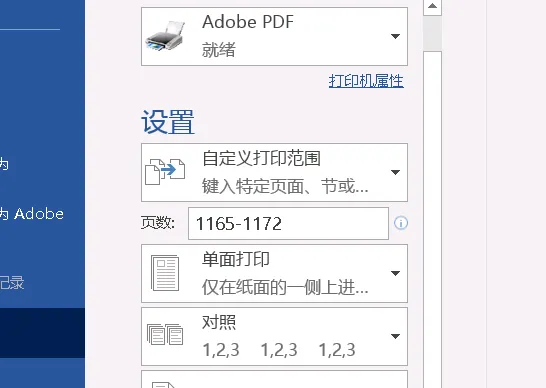
Task: Click the 设置 heading text
Action: tap(168, 122)
